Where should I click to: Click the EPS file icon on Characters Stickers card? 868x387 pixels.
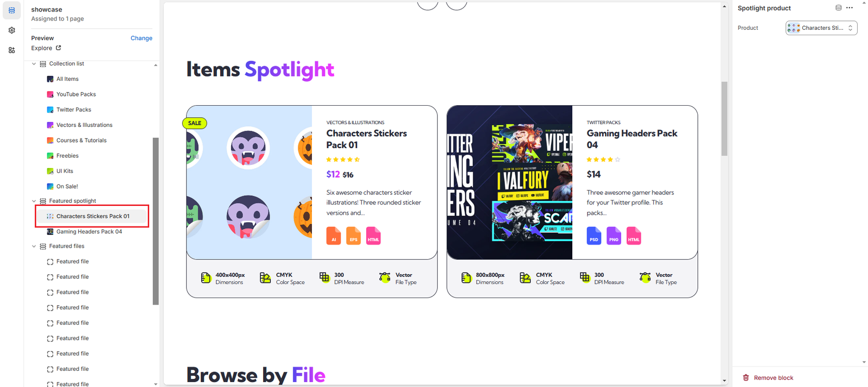[353, 236]
